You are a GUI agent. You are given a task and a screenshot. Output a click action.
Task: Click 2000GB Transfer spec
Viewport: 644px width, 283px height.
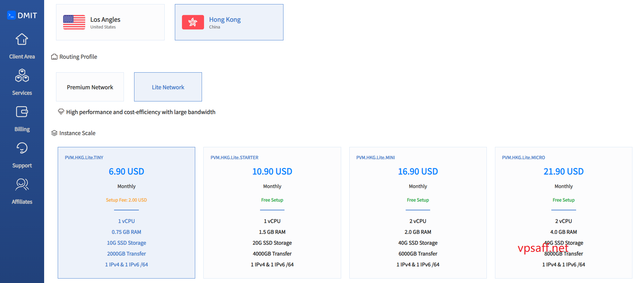click(x=126, y=254)
